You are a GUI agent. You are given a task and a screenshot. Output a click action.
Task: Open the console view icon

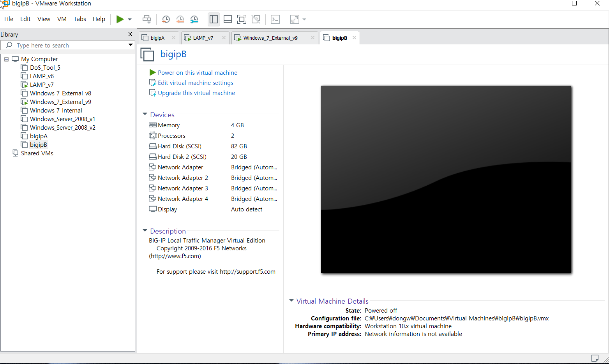[275, 19]
